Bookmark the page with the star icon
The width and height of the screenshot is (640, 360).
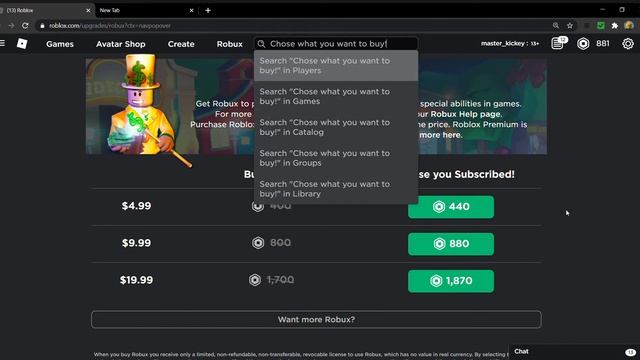570,26
